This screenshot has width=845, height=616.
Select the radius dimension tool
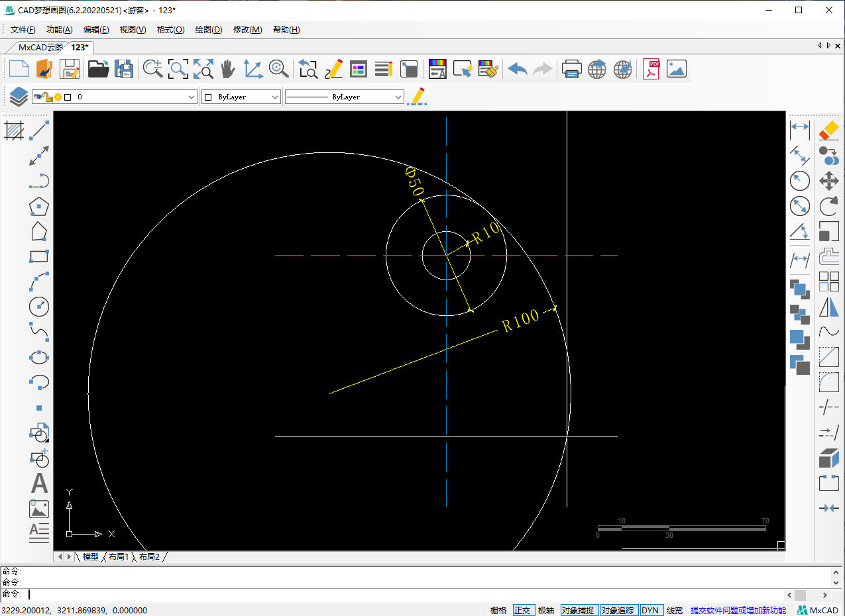point(800,180)
